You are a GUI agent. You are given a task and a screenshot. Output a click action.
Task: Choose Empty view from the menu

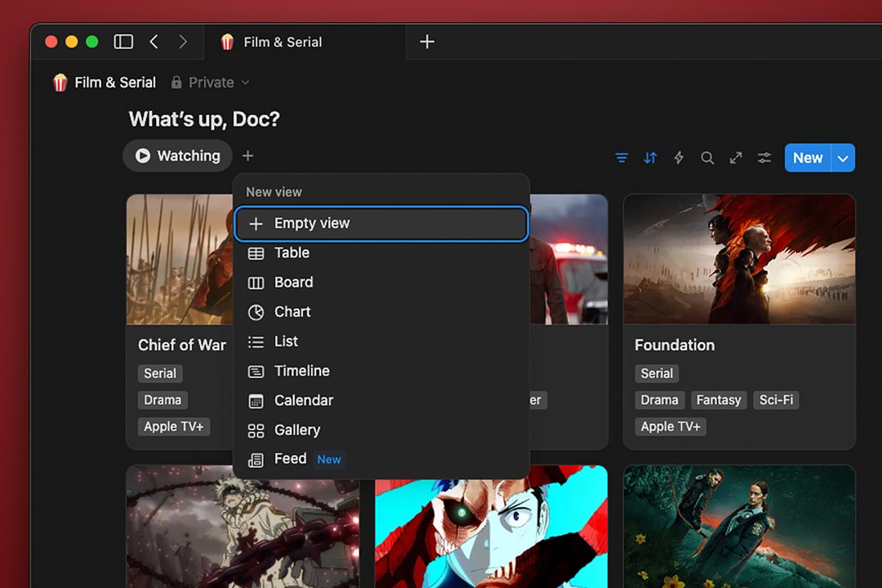point(381,224)
